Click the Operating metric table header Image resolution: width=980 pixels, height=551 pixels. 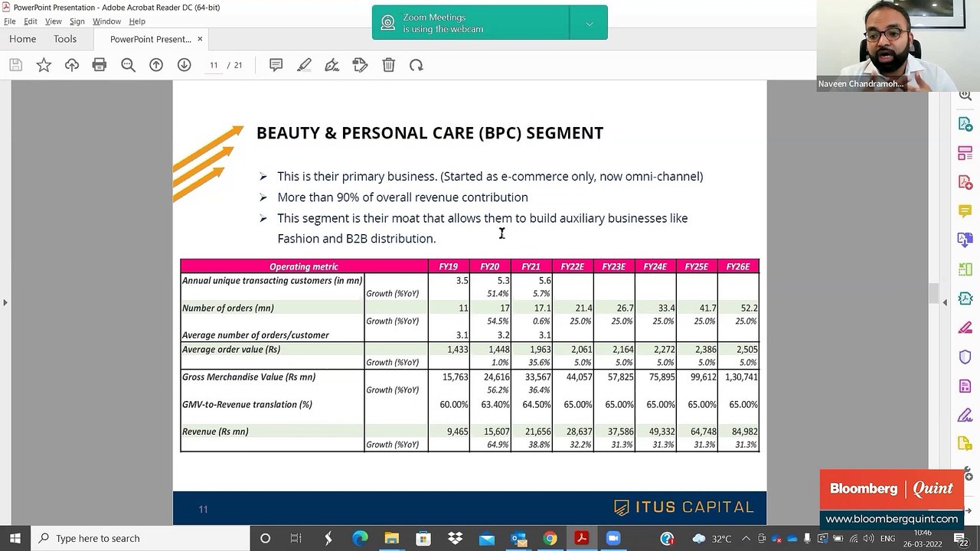304,266
